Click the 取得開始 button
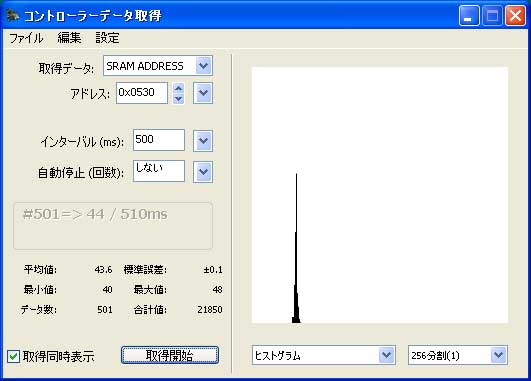This screenshot has height=381, width=531. point(170,355)
